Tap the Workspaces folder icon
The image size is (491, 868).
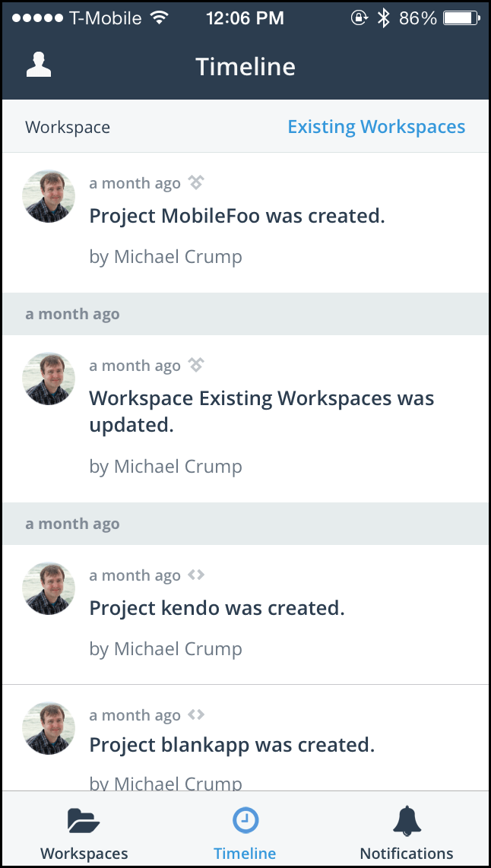coord(84,820)
